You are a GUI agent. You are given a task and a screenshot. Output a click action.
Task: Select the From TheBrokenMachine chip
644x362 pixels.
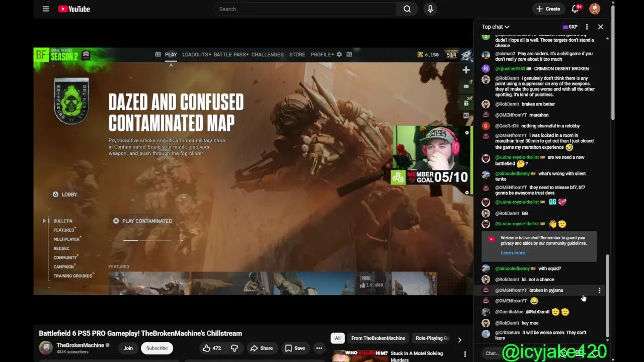click(378, 338)
